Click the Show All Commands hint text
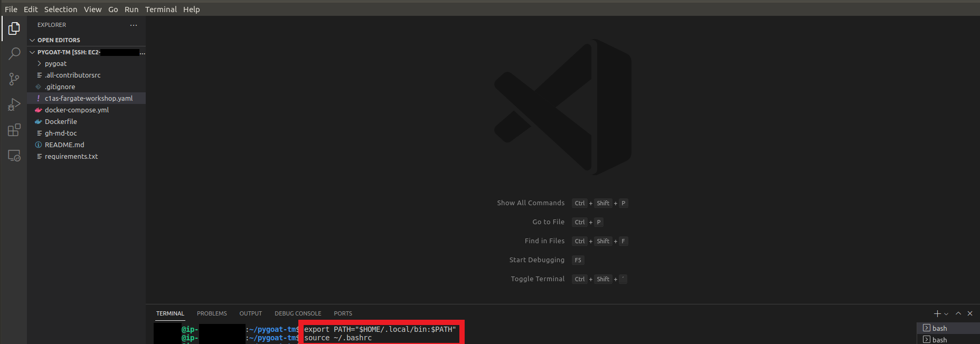Viewport: 980px width, 344px height. 531,203
